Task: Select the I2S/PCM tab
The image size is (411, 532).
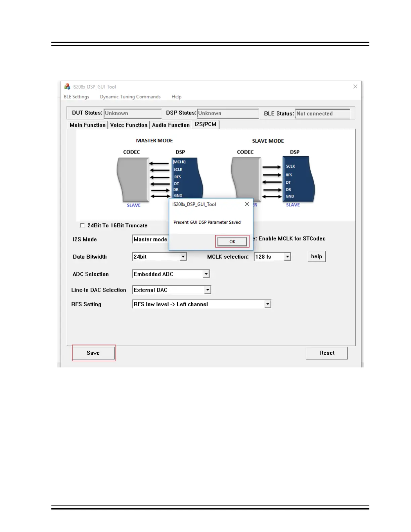Action: pos(205,124)
